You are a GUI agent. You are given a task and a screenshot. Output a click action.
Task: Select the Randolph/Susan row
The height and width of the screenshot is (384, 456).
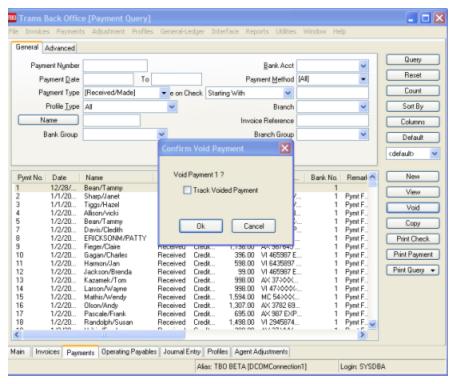pos(190,322)
